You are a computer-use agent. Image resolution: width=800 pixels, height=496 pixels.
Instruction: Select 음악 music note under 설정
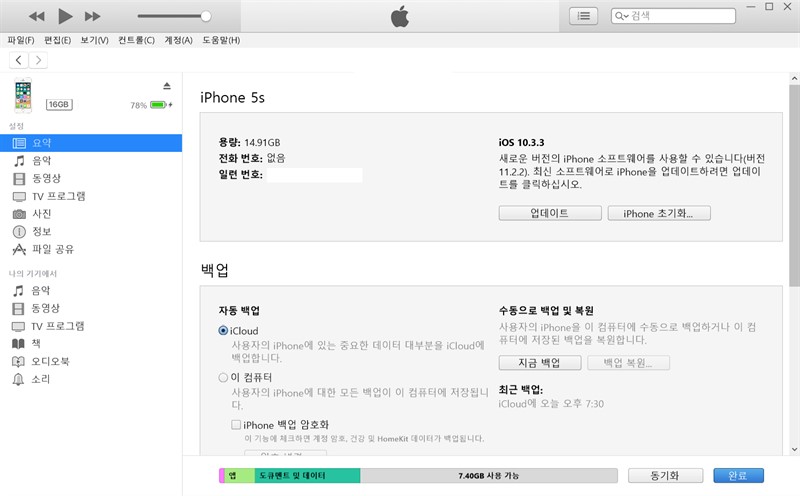(19, 161)
